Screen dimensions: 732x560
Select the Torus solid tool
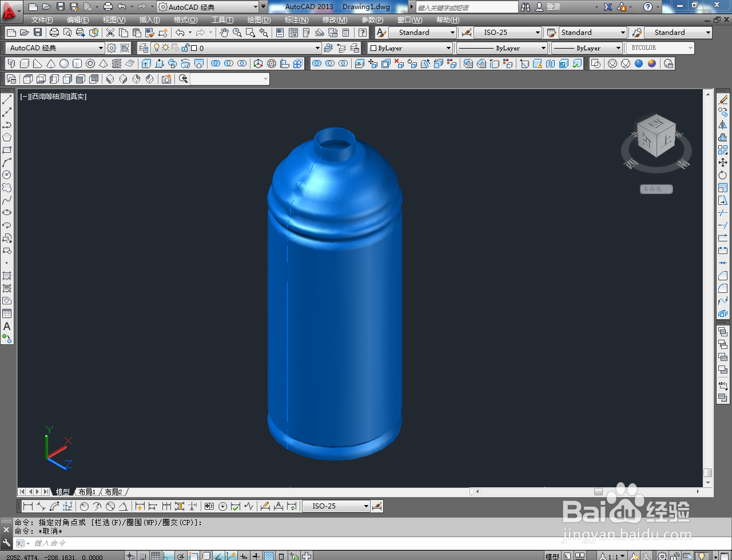coord(90,63)
